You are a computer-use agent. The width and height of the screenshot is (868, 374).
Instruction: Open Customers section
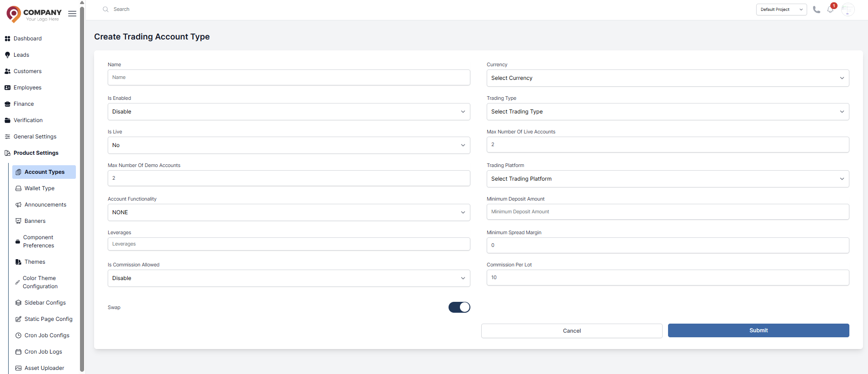coord(28,71)
